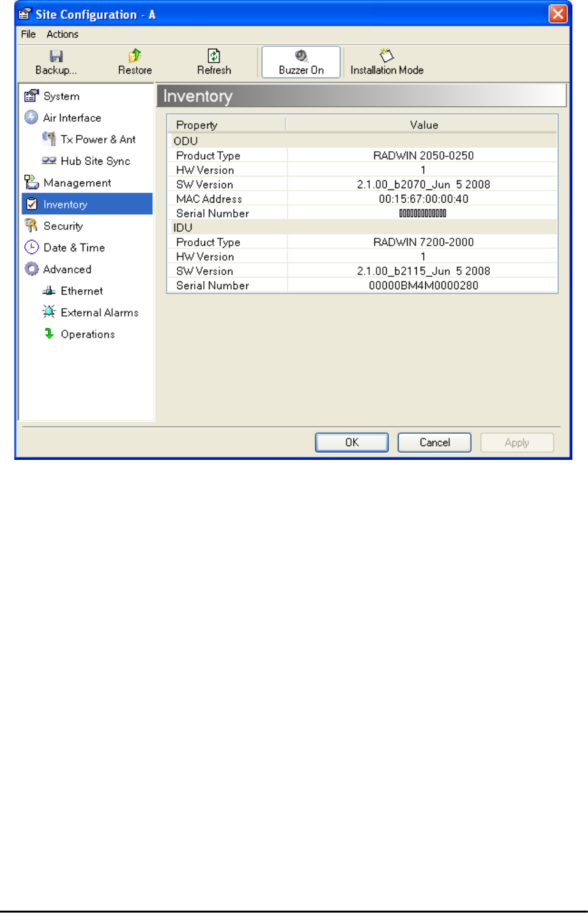The width and height of the screenshot is (588, 923).
Task: Open the Actions menu
Action: point(63,34)
